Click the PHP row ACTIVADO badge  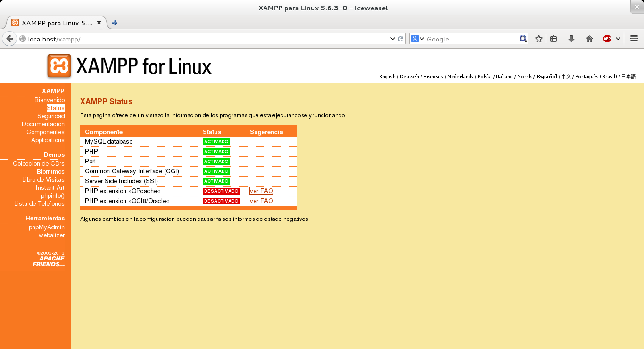216,152
